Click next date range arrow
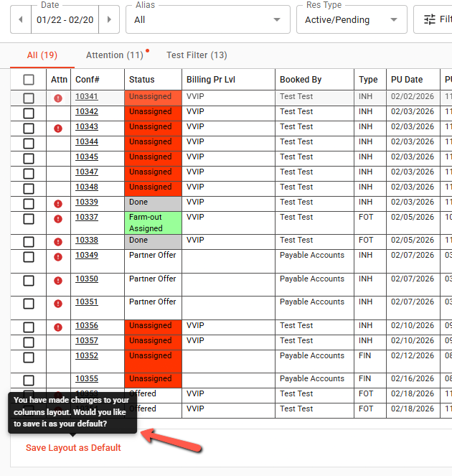This screenshot has height=476, width=452. pos(109,19)
